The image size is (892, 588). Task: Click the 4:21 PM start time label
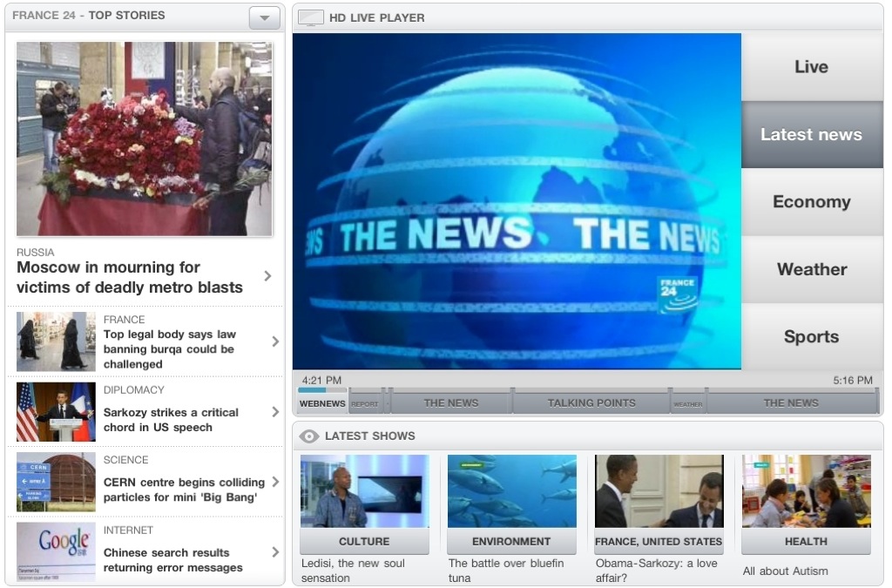(321, 380)
